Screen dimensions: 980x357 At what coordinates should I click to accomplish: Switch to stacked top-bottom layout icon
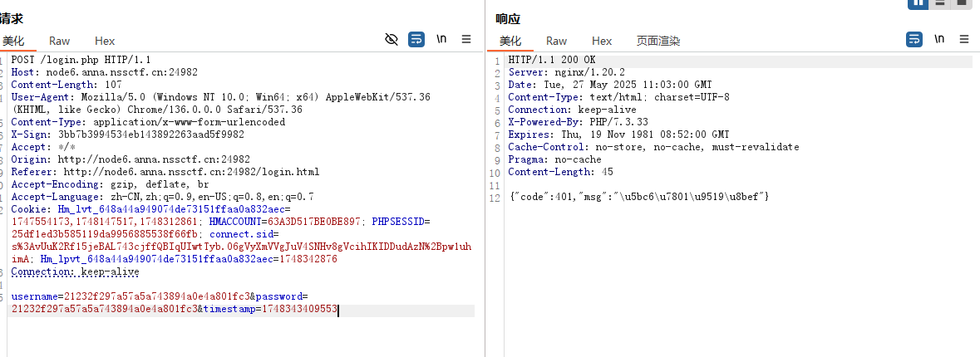pos(940,2)
